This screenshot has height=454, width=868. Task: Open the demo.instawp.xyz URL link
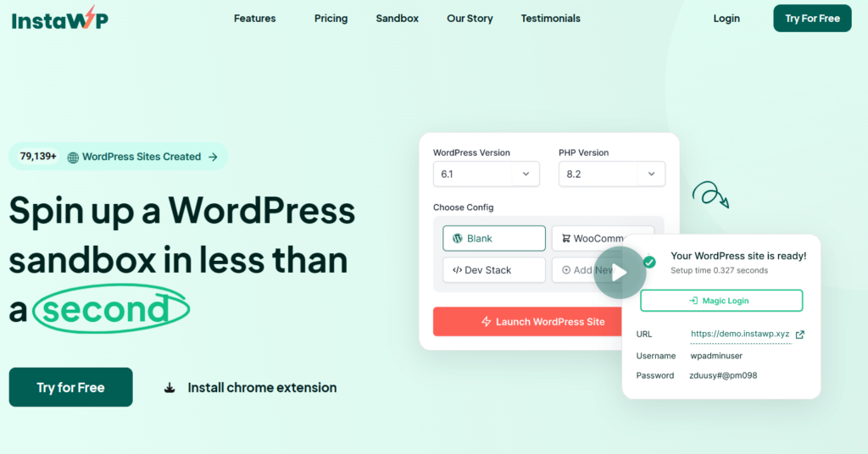[x=740, y=334]
